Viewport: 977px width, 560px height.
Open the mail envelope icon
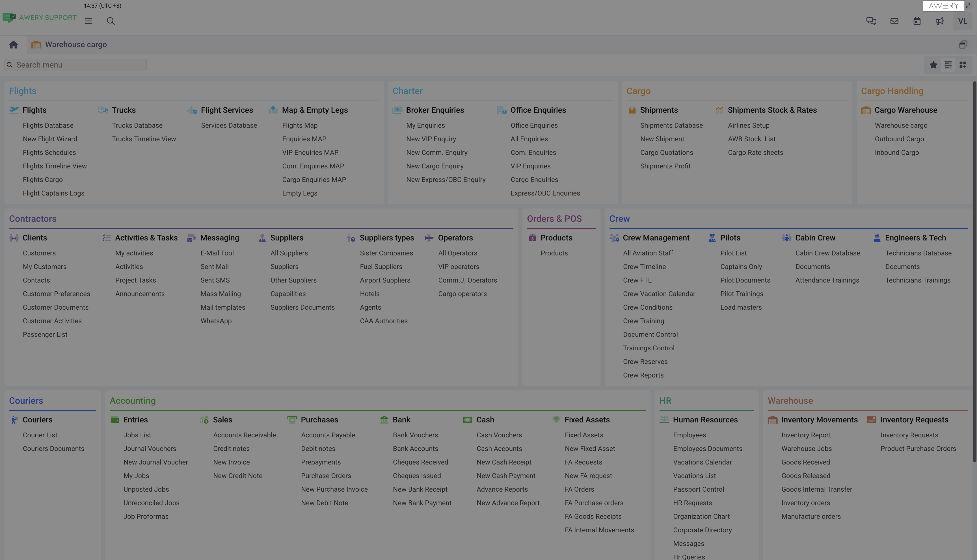[x=894, y=21]
